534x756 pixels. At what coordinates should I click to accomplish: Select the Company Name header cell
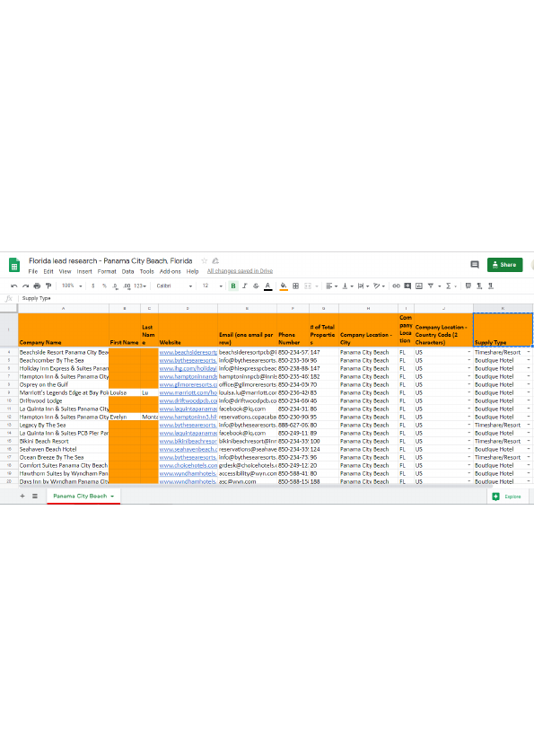point(64,330)
